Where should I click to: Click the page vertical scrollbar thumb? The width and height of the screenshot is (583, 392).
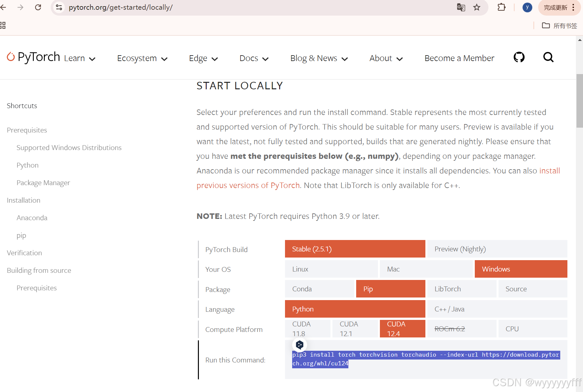[579, 101]
